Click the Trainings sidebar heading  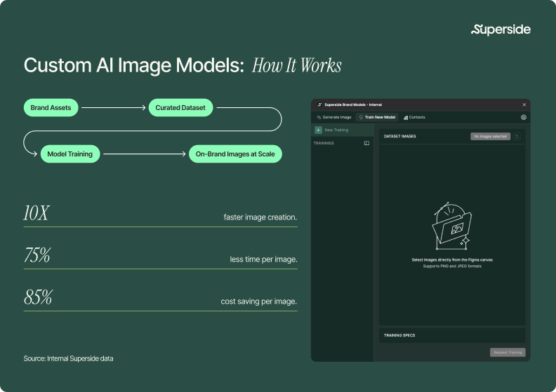point(324,143)
